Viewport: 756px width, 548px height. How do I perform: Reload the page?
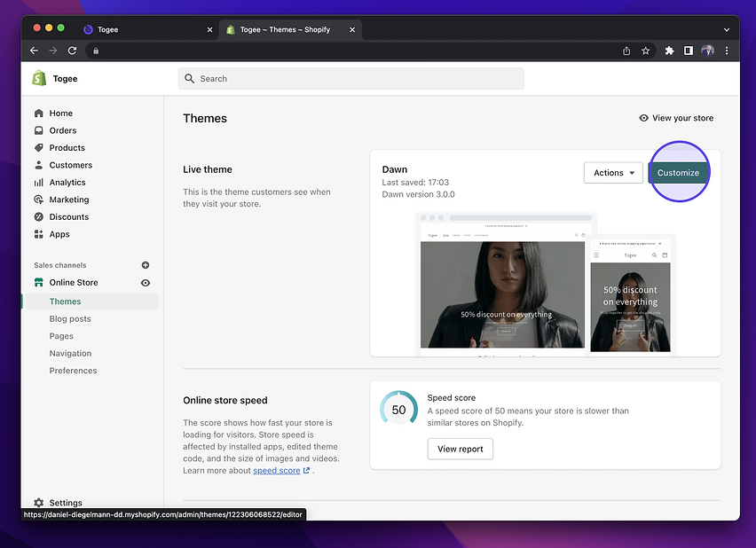73,51
